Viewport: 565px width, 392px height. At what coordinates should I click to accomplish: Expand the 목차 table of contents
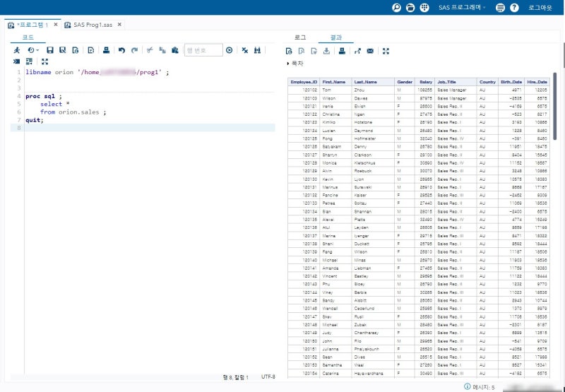coord(295,64)
